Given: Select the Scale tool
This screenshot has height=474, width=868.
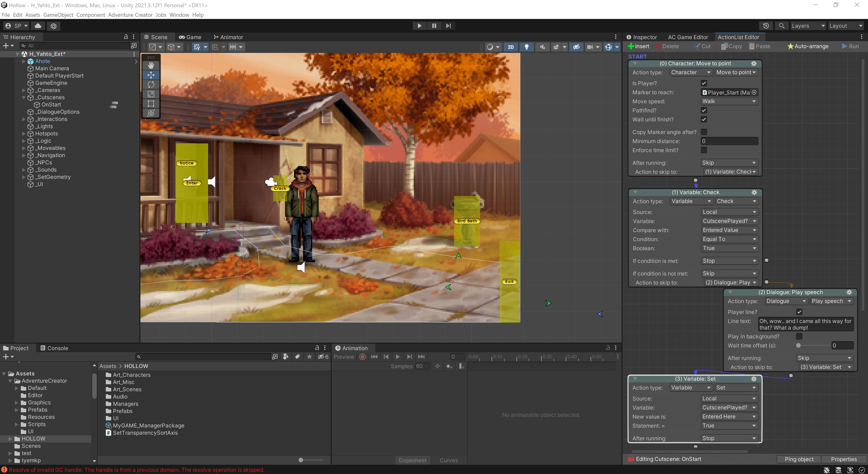Looking at the screenshot, I should (x=151, y=94).
